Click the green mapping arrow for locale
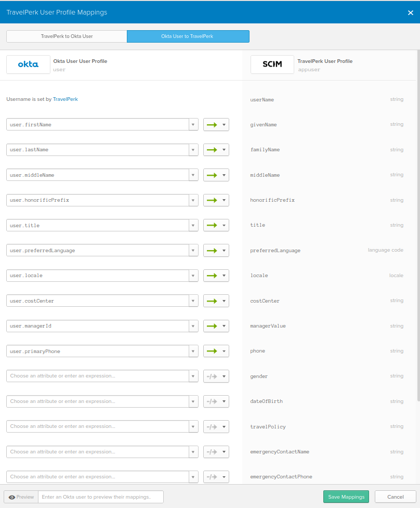Image resolution: width=420 pixels, height=508 pixels. pyautogui.click(x=212, y=276)
